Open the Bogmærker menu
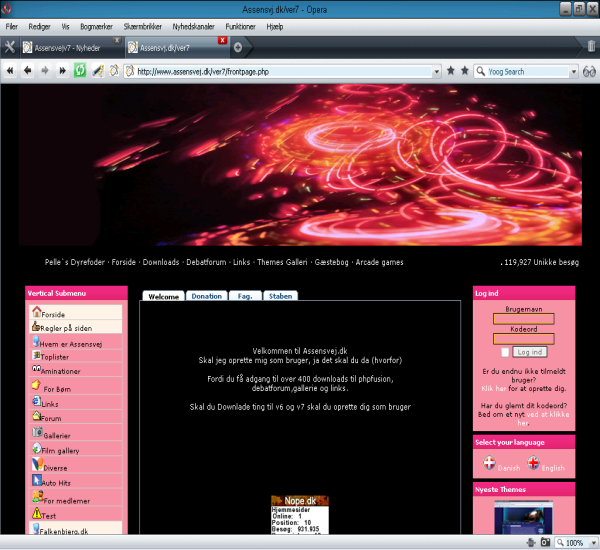600x550 pixels. (x=96, y=26)
